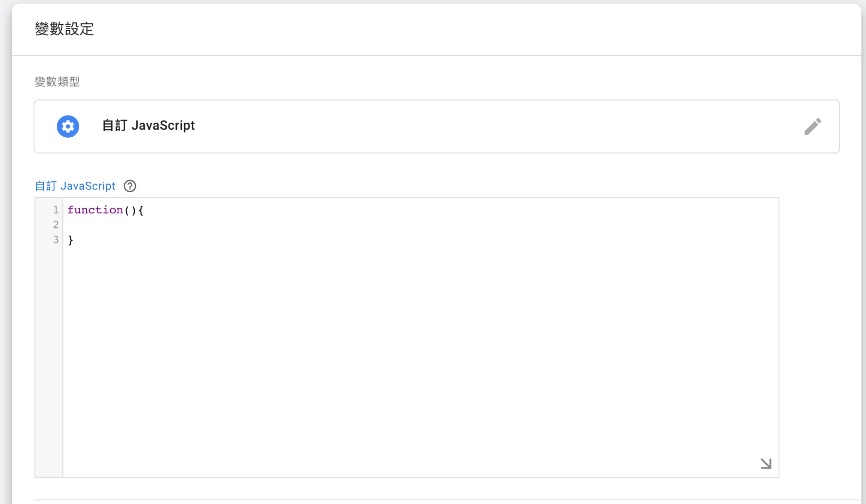Click the closing brace on line 3

70,240
